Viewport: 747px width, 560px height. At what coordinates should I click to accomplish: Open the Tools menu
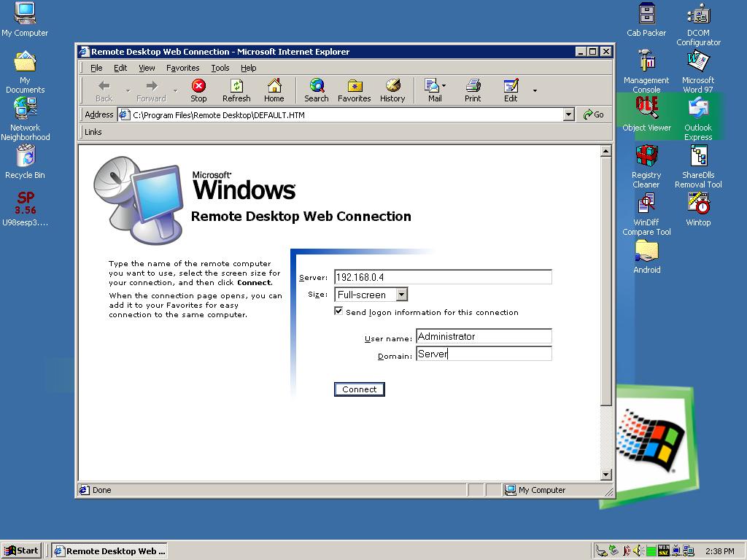coord(220,68)
